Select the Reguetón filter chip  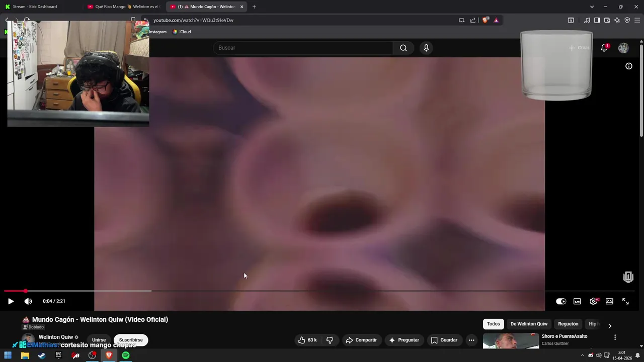click(568, 324)
